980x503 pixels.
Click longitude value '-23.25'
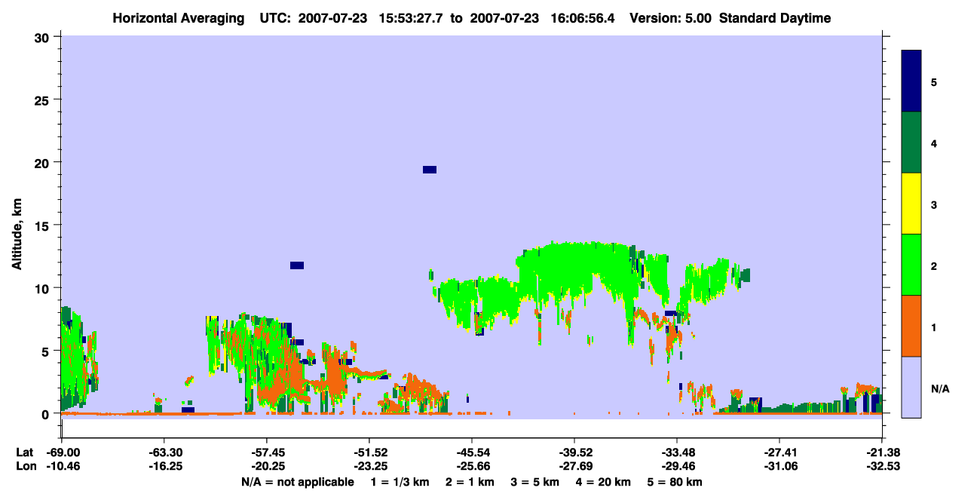(x=369, y=466)
